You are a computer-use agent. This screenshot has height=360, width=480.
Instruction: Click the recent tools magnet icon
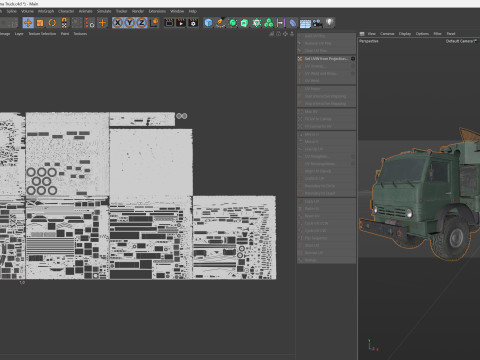(64, 23)
